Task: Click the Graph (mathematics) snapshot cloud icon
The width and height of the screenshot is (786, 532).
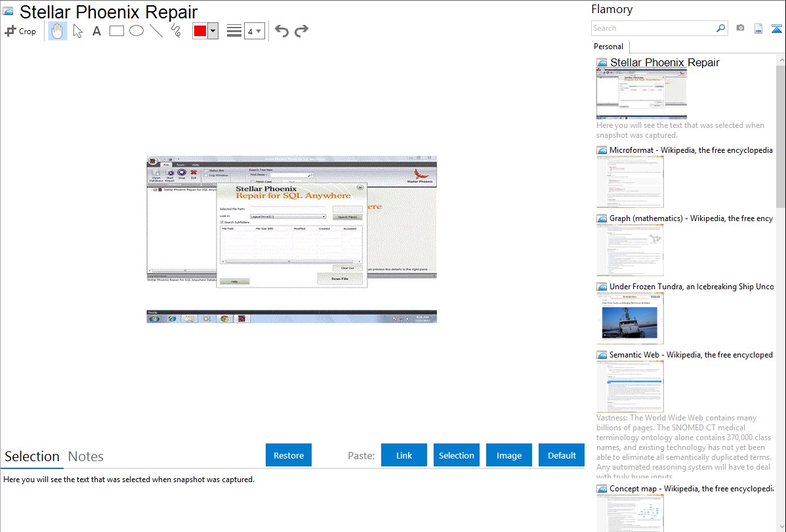Action: [602, 218]
